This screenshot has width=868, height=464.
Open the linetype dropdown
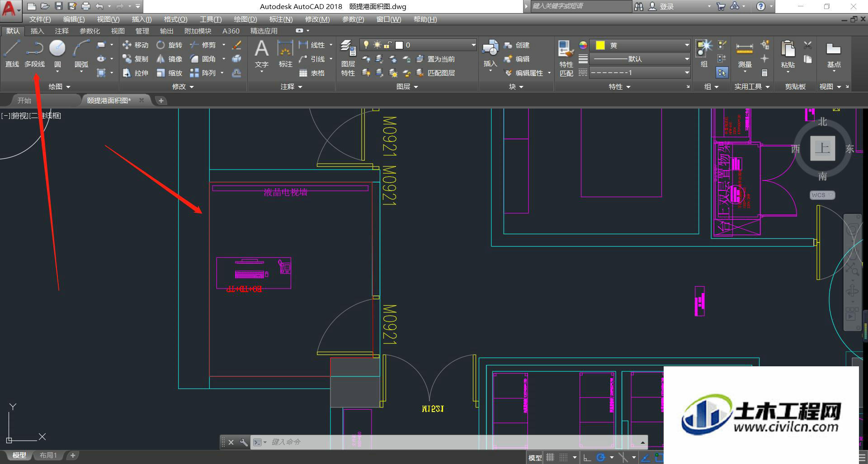coord(641,73)
